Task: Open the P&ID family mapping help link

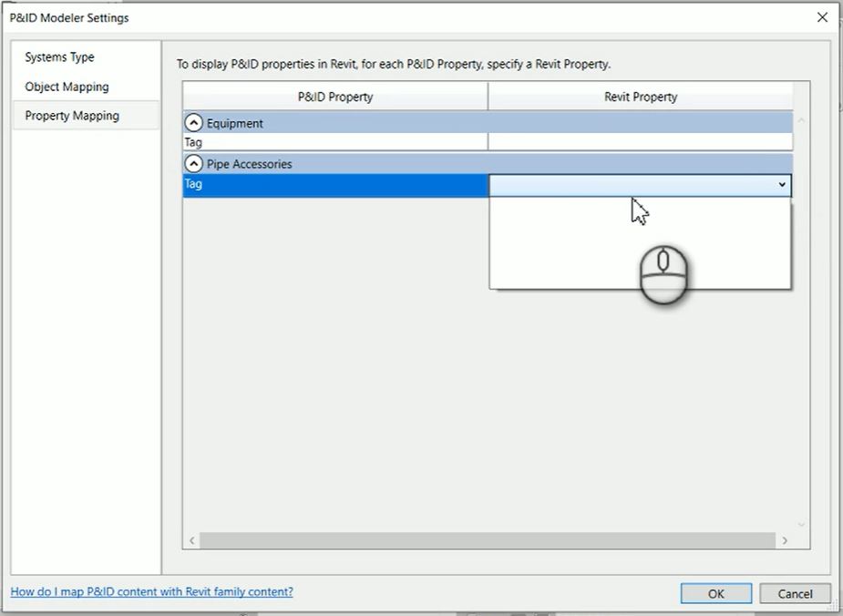Action: point(152,591)
